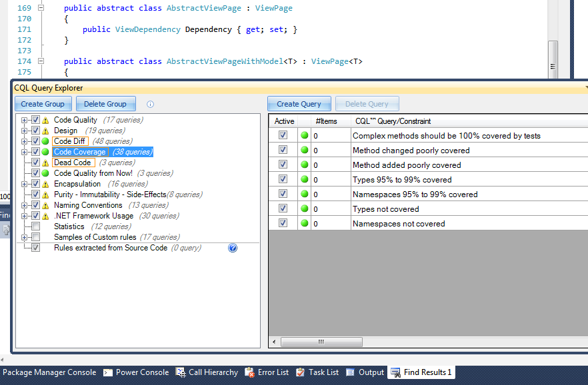
Task: Click green status dot for Method added poorly covered
Action: pyautogui.click(x=305, y=165)
